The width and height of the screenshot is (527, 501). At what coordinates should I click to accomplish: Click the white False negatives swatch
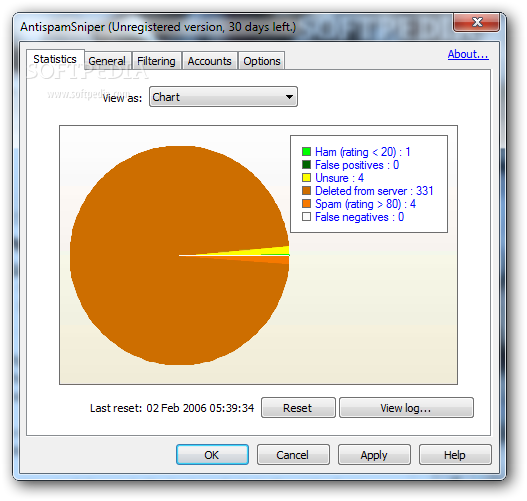pyautogui.click(x=306, y=217)
